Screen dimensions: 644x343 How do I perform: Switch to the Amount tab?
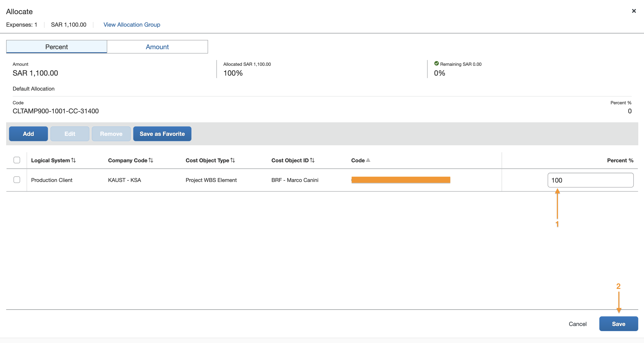[x=157, y=47]
